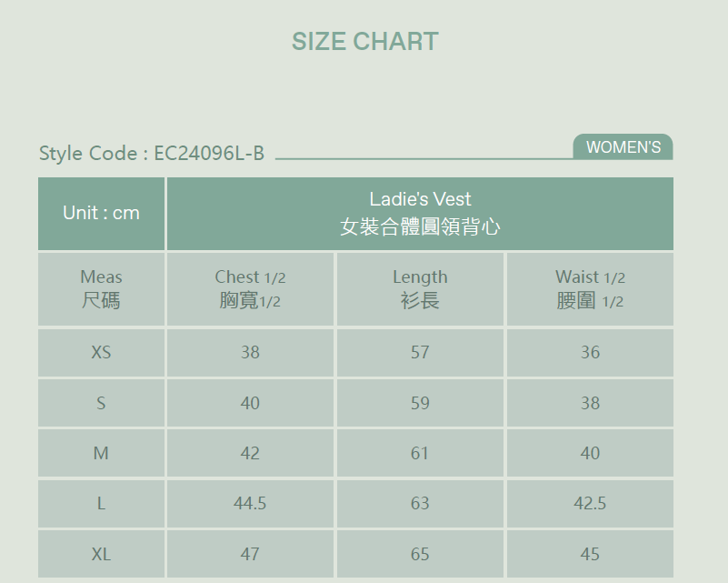Click the XS chest value 38
This screenshot has width=728, height=583.
pos(250,352)
